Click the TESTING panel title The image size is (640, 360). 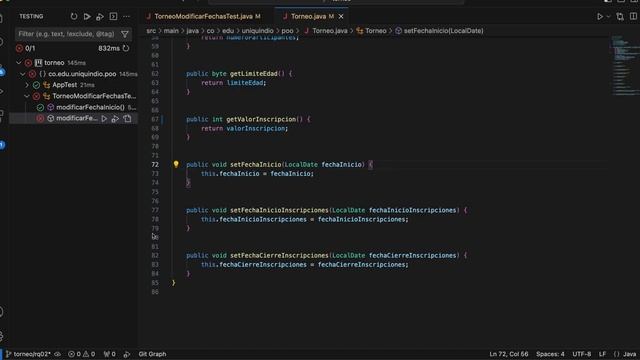coord(31,17)
